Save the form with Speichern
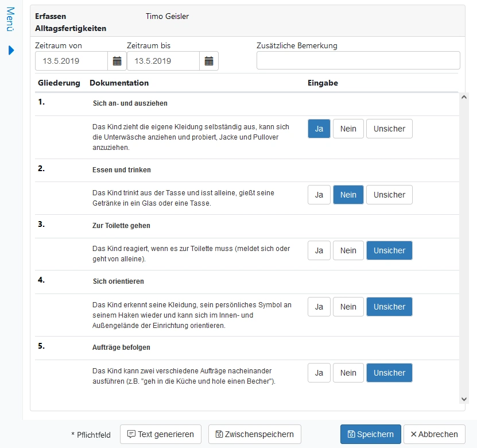 point(370,434)
